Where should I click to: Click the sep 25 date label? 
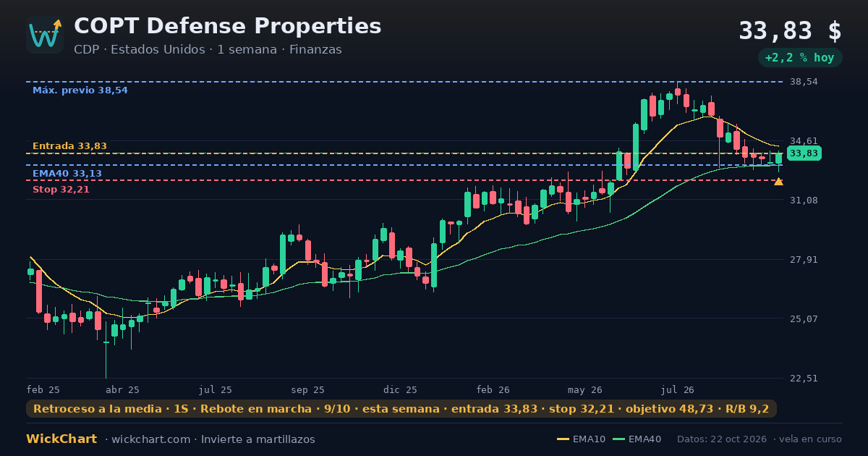[307, 389]
